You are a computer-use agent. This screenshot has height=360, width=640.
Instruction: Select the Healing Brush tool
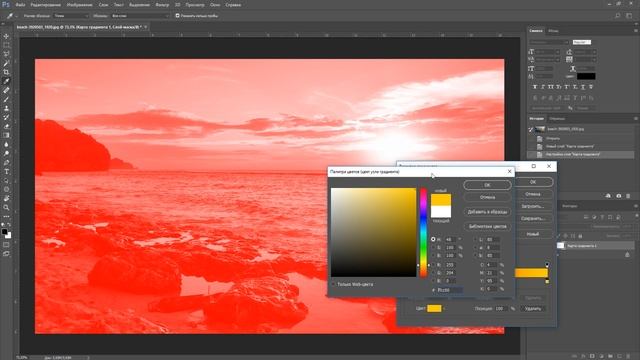coord(6,90)
